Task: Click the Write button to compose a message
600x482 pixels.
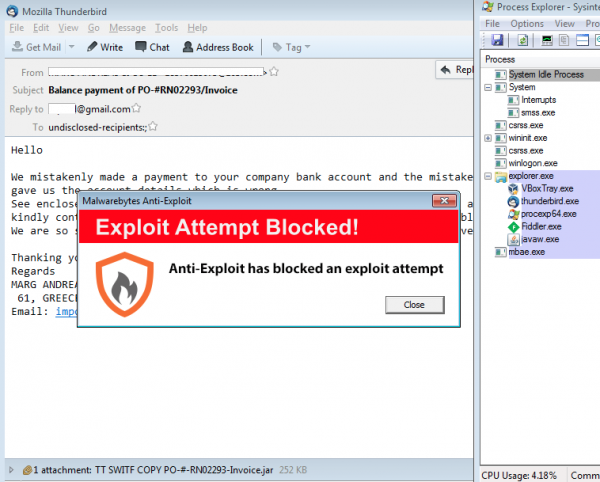Action: pyautogui.click(x=105, y=47)
